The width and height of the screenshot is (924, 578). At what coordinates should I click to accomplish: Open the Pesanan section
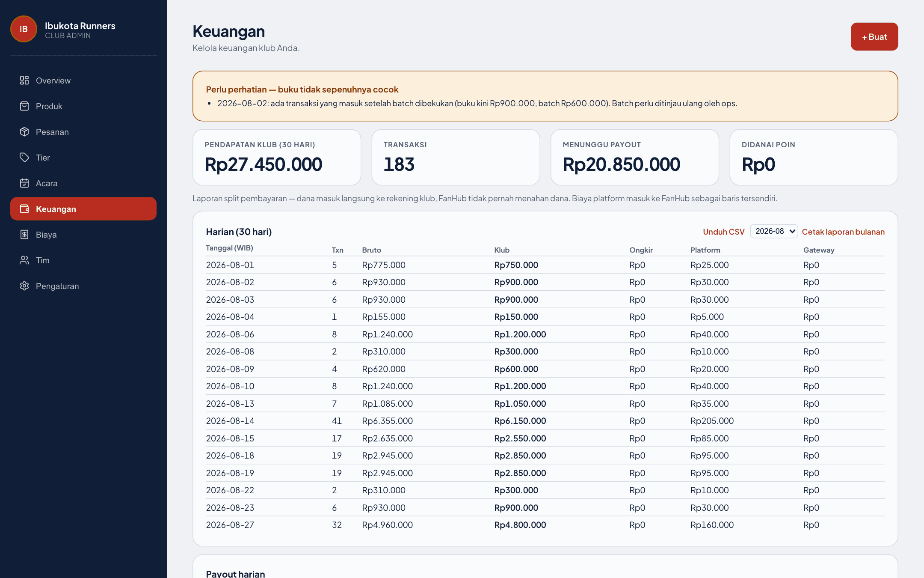coord(83,132)
